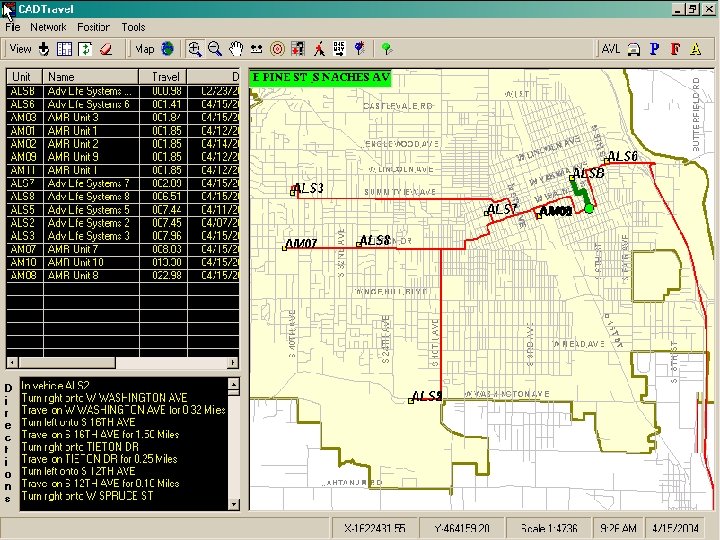Click the E PINE ST S NACHES AV label
The image size is (720, 540).
321,77
